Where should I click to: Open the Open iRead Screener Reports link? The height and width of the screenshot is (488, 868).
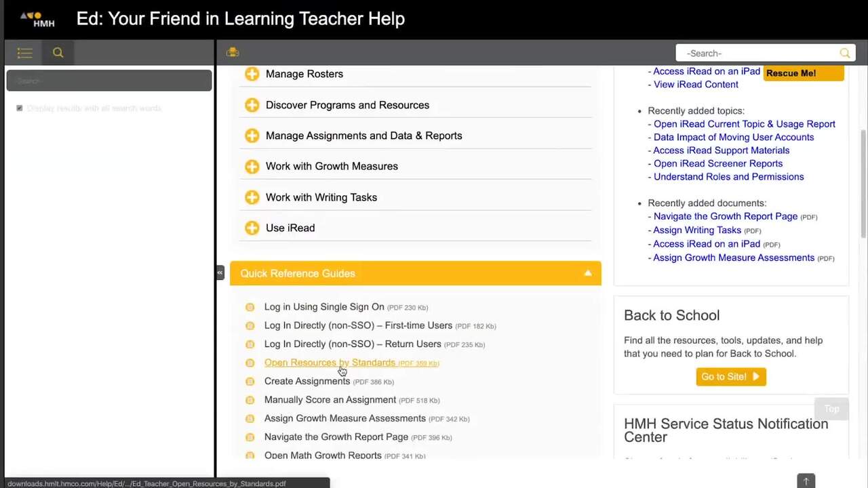tap(718, 163)
